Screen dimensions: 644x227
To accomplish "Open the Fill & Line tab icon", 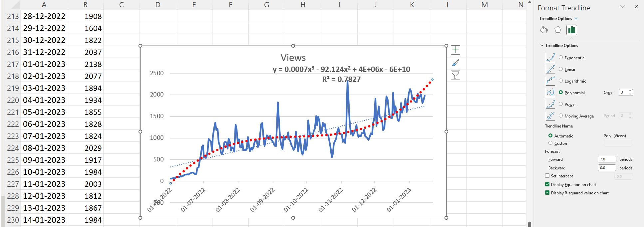I will pos(544,30).
